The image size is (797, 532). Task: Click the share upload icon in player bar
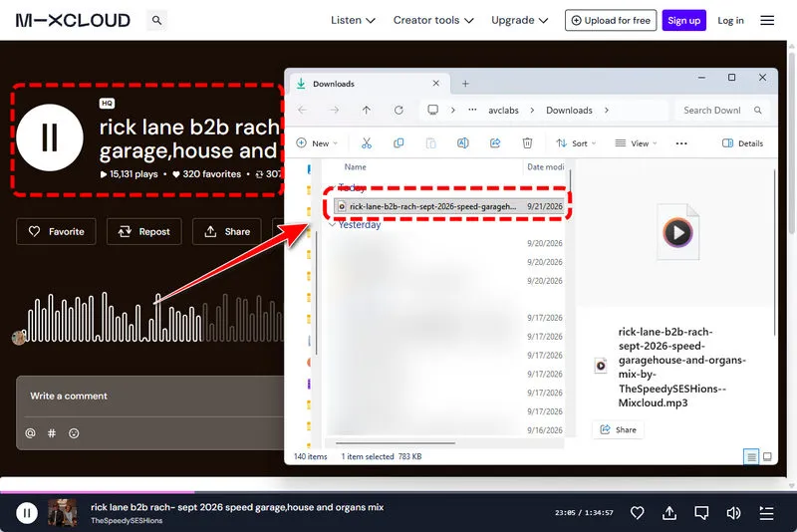click(x=669, y=513)
